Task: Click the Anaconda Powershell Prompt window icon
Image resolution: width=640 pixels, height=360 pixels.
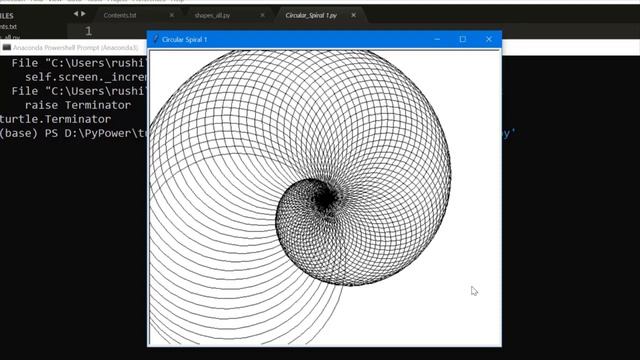Action: [6, 47]
